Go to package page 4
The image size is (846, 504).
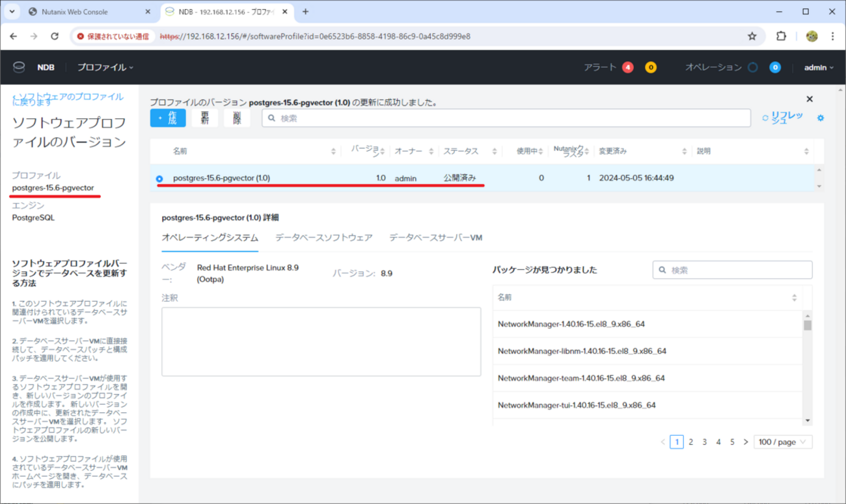point(718,442)
